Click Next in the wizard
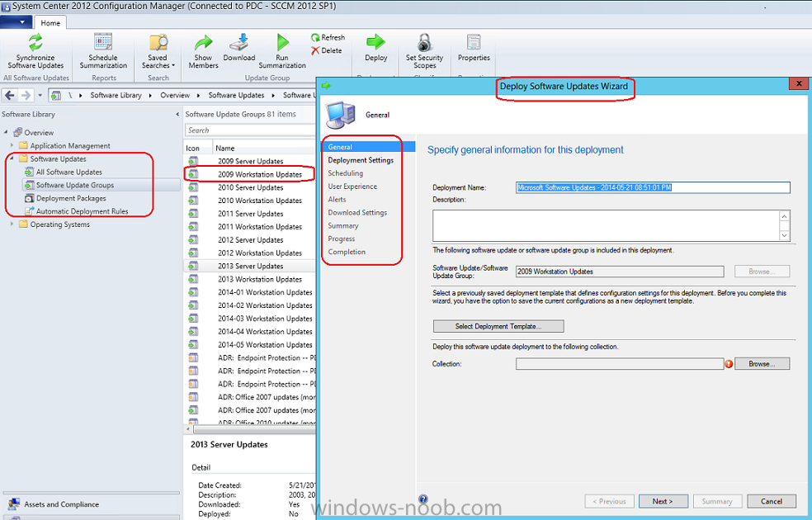 pyautogui.click(x=663, y=501)
